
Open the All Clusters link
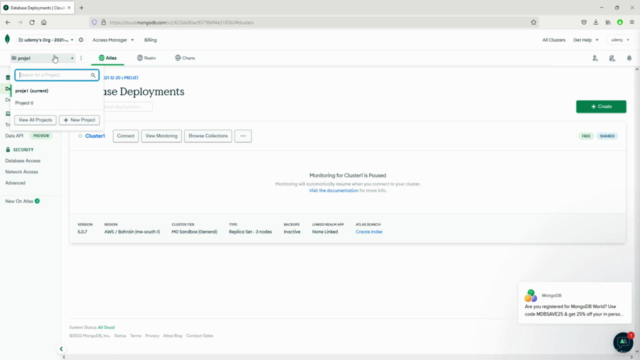554,40
